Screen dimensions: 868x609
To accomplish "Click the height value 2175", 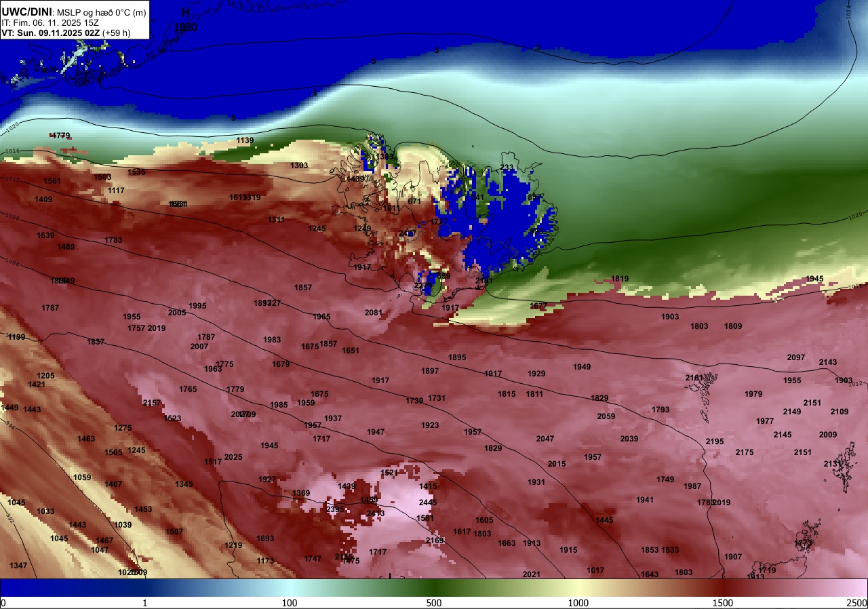I will coord(745,452).
